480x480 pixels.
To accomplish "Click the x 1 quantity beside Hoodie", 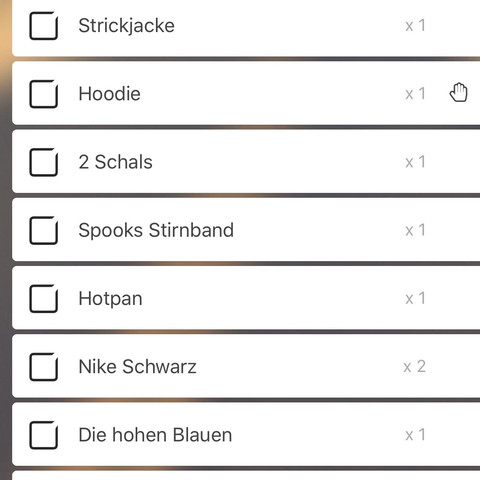I will coord(415,94).
